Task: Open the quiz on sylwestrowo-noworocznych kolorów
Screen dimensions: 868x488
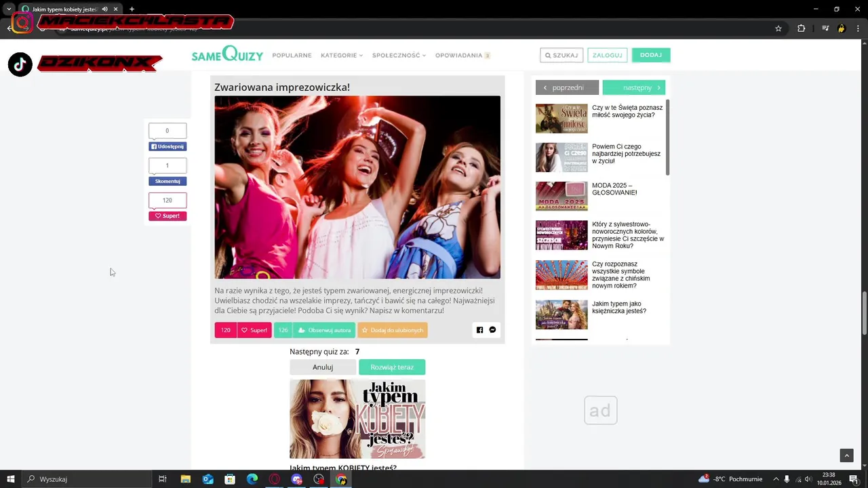Action: pos(628,235)
